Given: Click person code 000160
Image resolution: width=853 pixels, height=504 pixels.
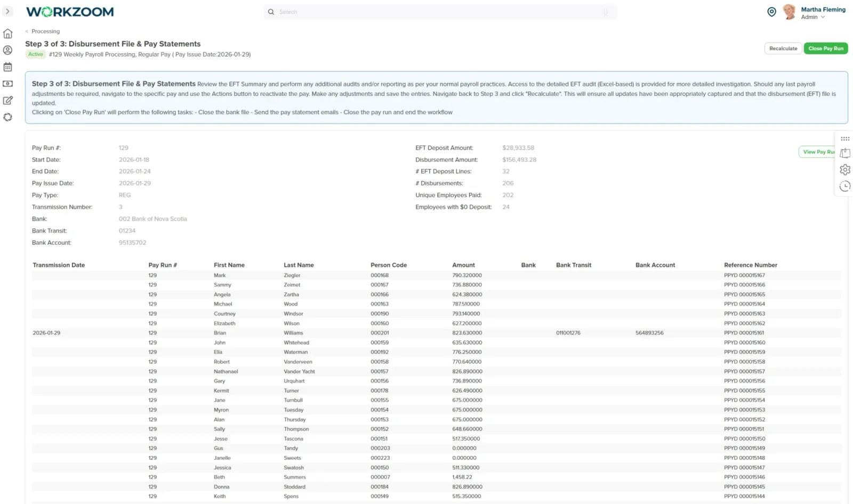Looking at the screenshot, I should point(380,323).
